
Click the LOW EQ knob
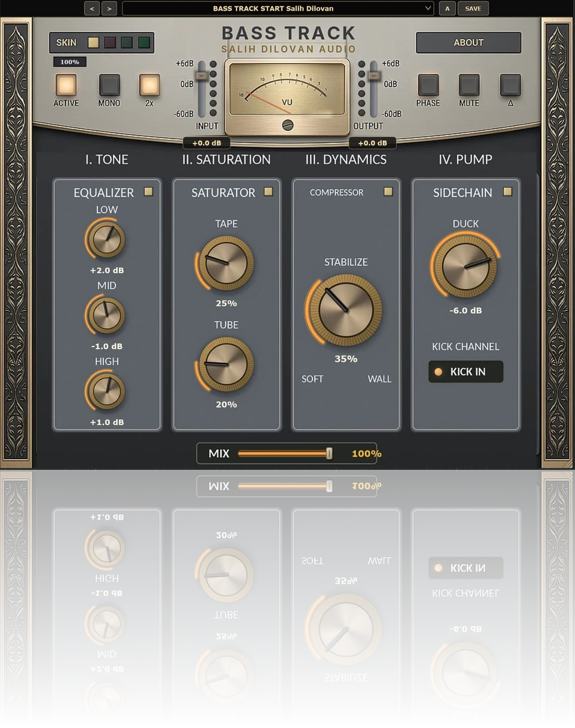pyautogui.click(x=106, y=239)
